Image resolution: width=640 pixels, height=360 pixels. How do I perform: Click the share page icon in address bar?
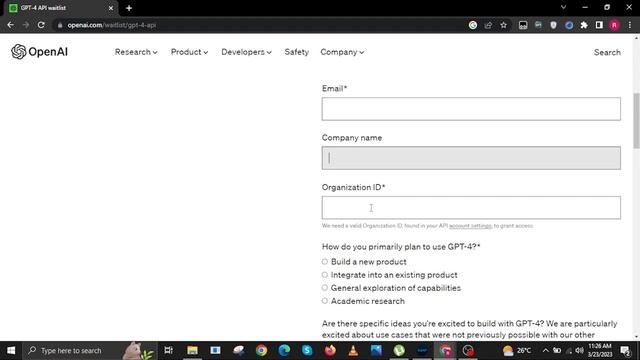[488, 25]
